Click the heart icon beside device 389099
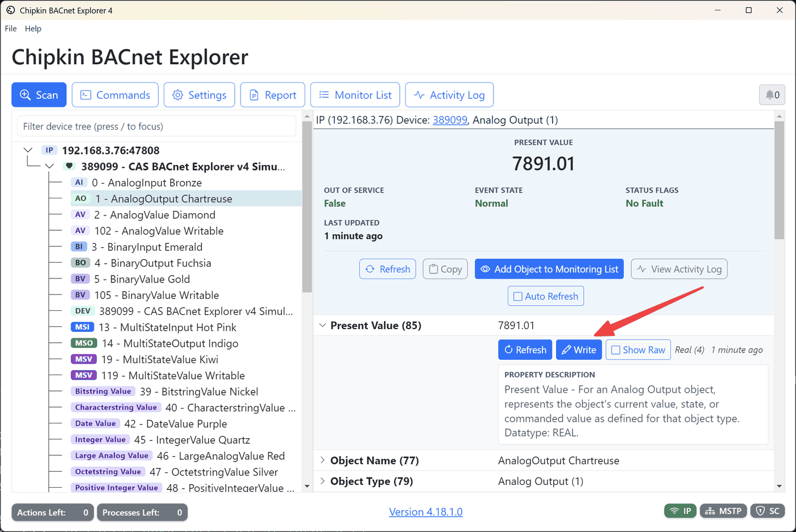The height and width of the screenshot is (532, 796). (x=69, y=167)
